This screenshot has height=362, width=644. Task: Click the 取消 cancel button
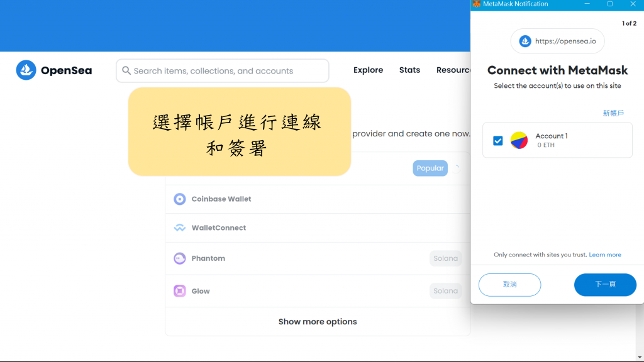point(509,285)
